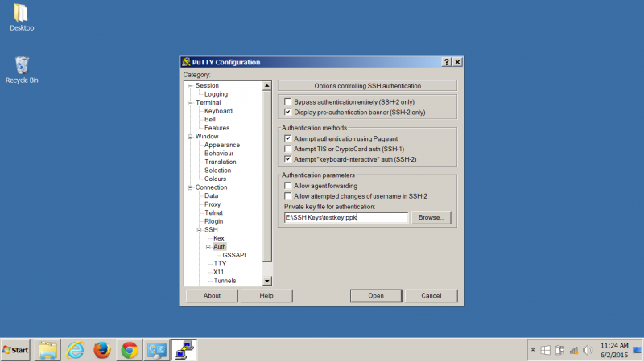Open Proxy settings category
Screen dimensions: 644x362
[x=213, y=204]
